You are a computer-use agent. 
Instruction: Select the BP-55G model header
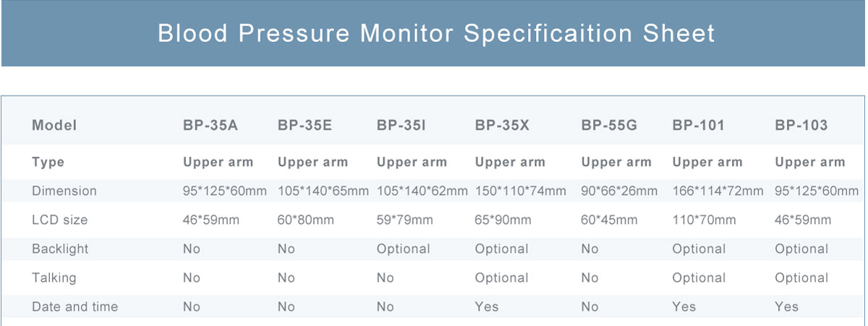[609, 125]
